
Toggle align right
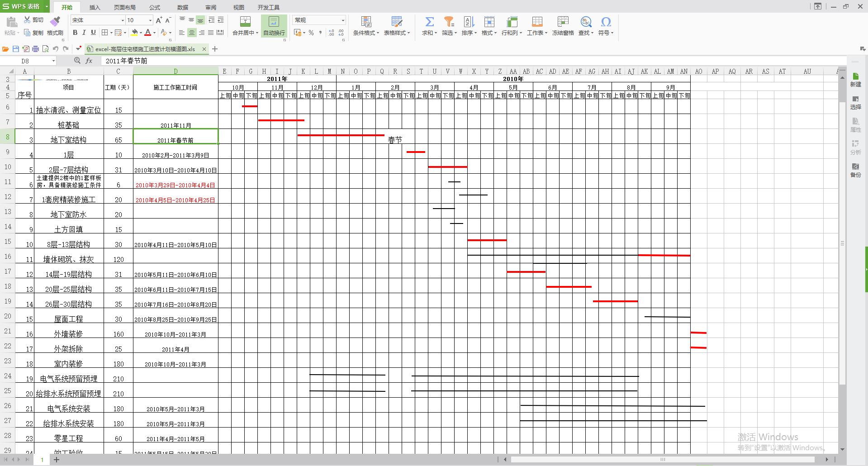pyautogui.click(x=202, y=33)
